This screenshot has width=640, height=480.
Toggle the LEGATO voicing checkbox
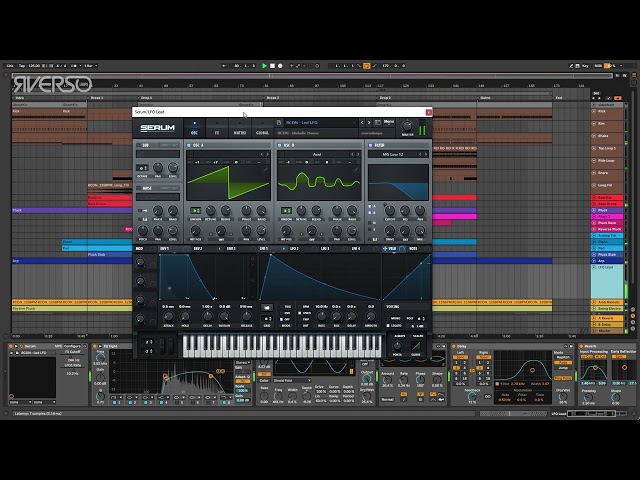(388, 326)
